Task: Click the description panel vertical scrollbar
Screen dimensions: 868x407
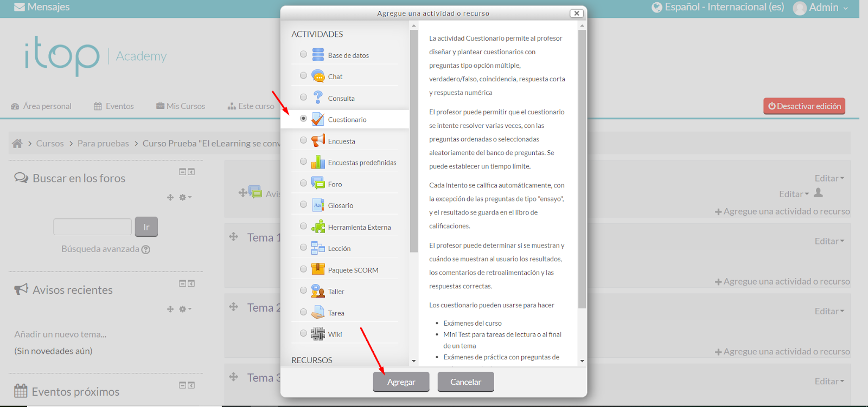Action: click(x=582, y=169)
